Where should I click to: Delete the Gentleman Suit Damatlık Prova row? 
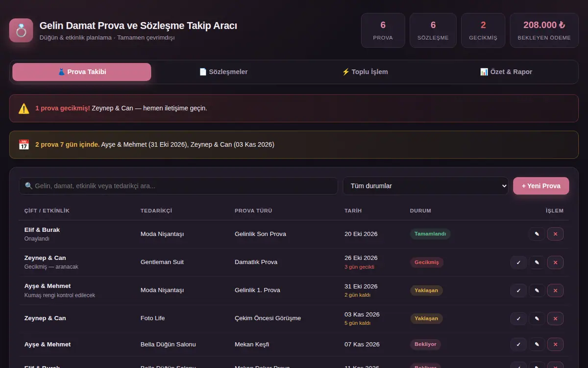tap(555, 263)
